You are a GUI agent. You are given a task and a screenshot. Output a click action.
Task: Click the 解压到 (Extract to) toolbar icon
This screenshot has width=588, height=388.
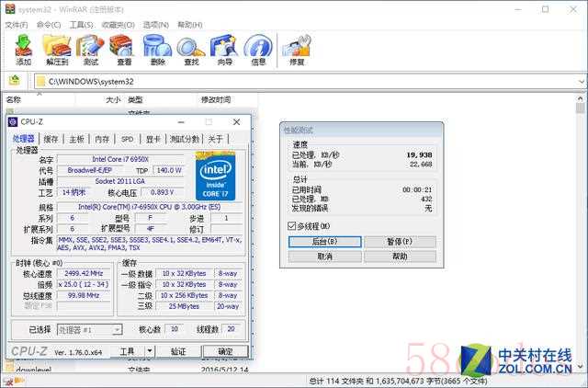coord(57,49)
